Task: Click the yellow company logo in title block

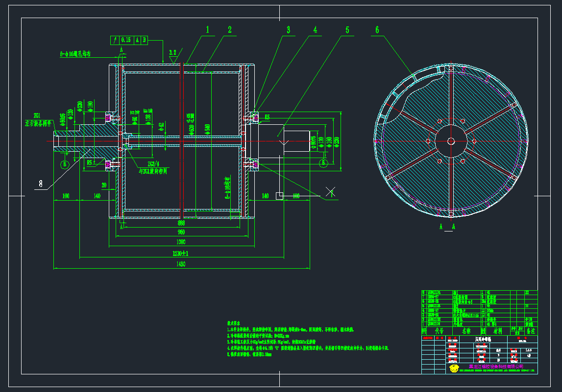Action: (454, 367)
